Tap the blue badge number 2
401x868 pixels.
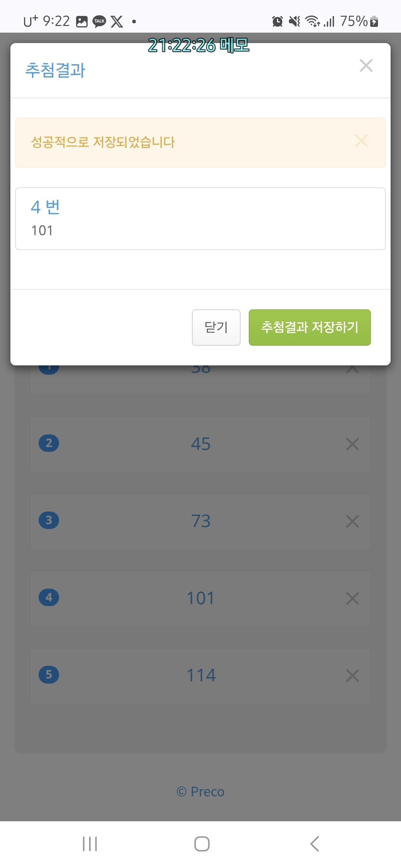(49, 443)
